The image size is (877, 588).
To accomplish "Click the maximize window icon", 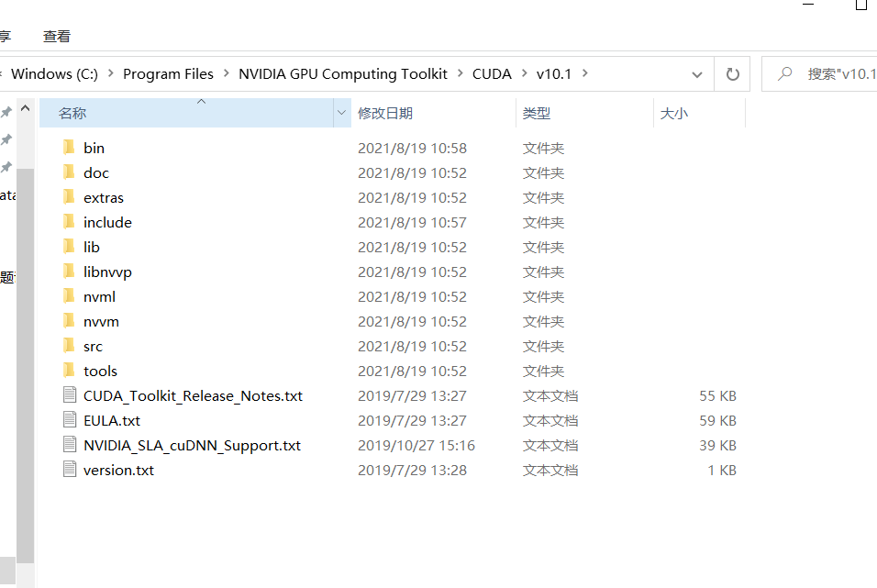I will [x=861, y=5].
